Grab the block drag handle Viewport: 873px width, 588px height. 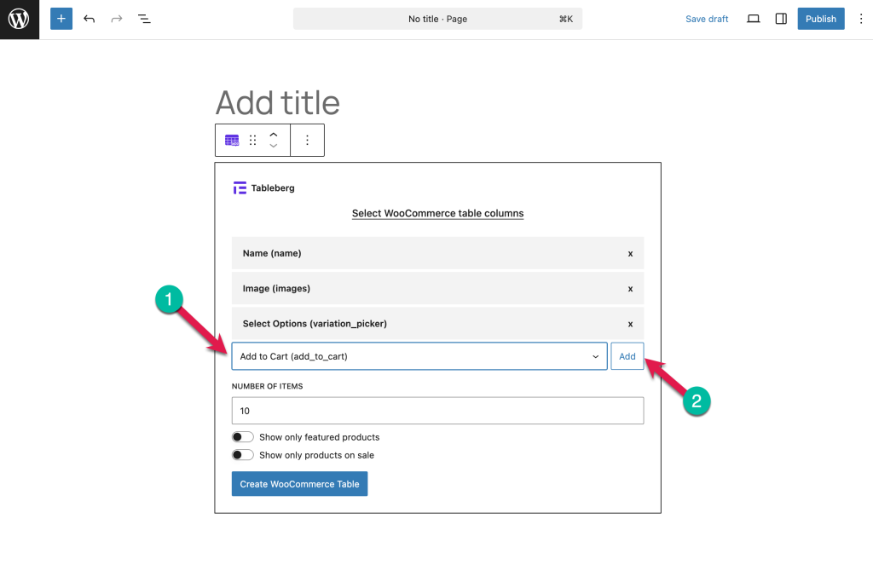pos(252,141)
